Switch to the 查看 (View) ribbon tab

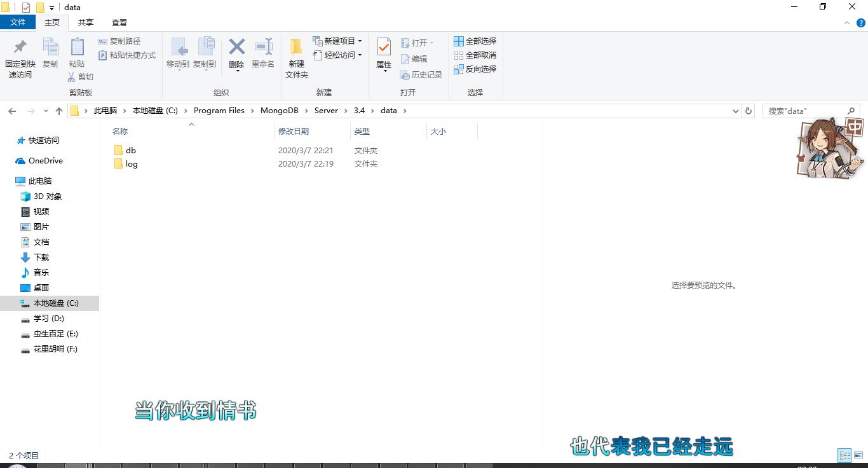(118, 22)
